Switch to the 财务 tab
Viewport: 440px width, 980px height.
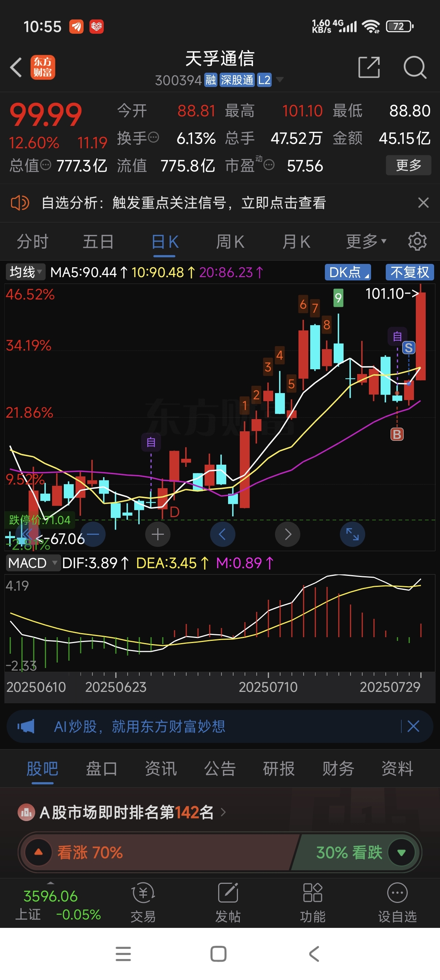pyautogui.click(x=338, y=769)
